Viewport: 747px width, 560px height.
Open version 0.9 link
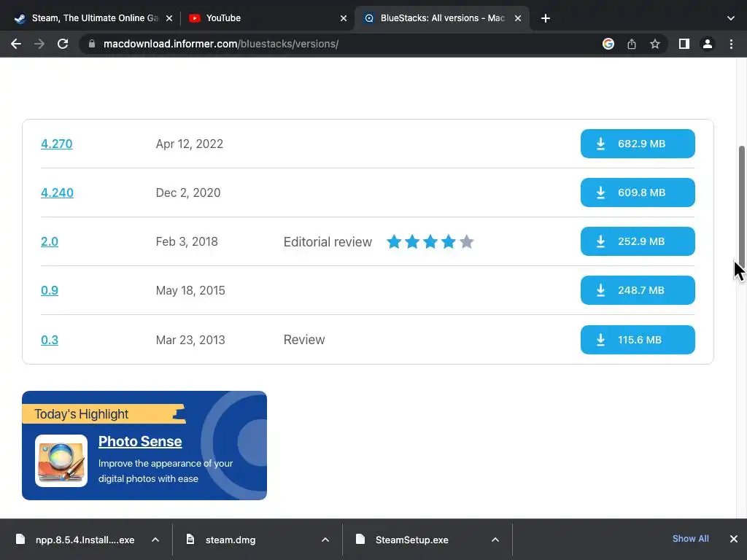[50, 290]
